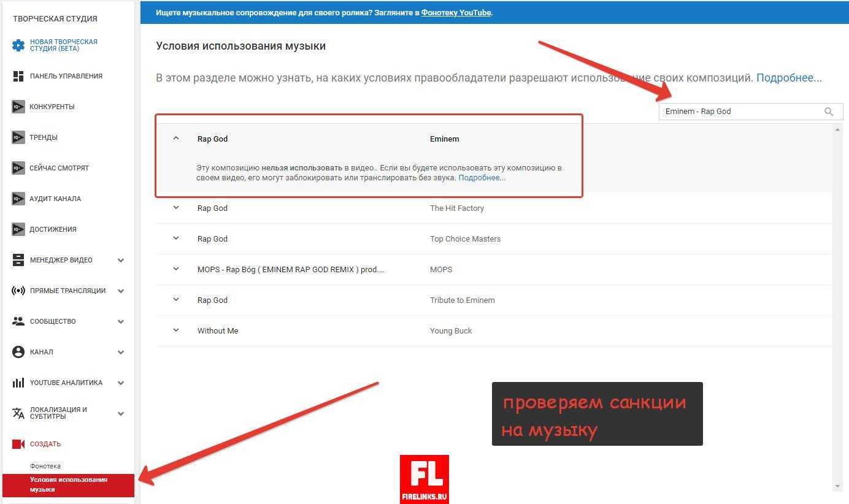849x504 pixels.
Task: Click the live broadcast icon beside ПРЯМЫЕ ТРАНСЛЯЦИИ
Action: pyautogui.click(x=18, y=291)
